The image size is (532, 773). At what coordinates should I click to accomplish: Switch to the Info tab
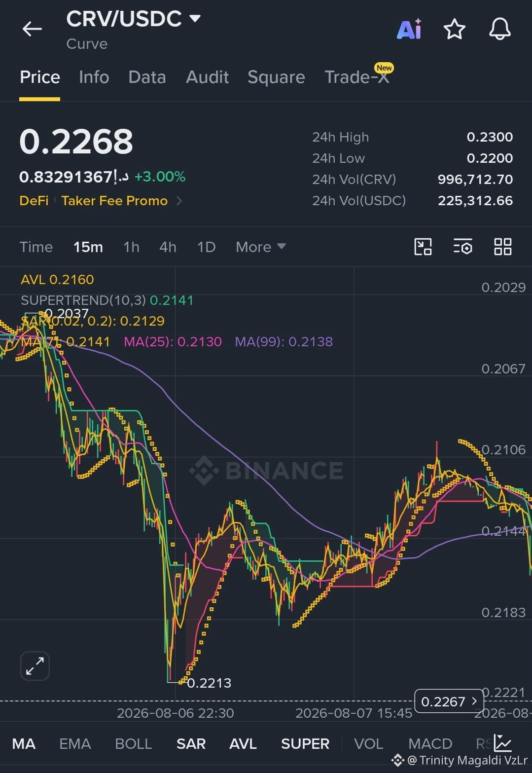pyautogui.click(x=94, y=77)
